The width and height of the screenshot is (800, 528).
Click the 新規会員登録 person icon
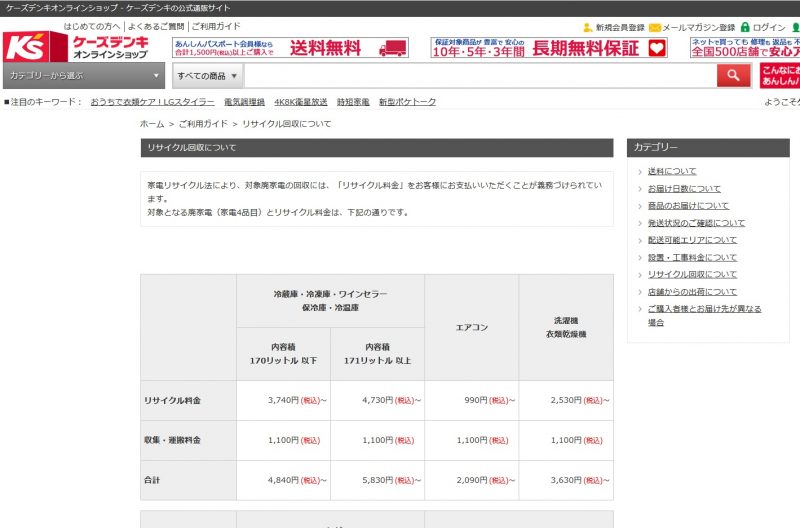coord(588,27)
